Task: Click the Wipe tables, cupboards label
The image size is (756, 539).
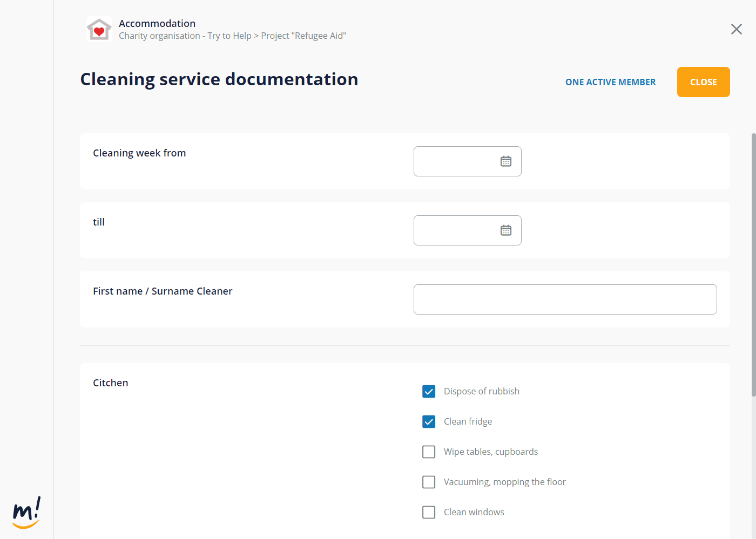Action: (491, 452)
